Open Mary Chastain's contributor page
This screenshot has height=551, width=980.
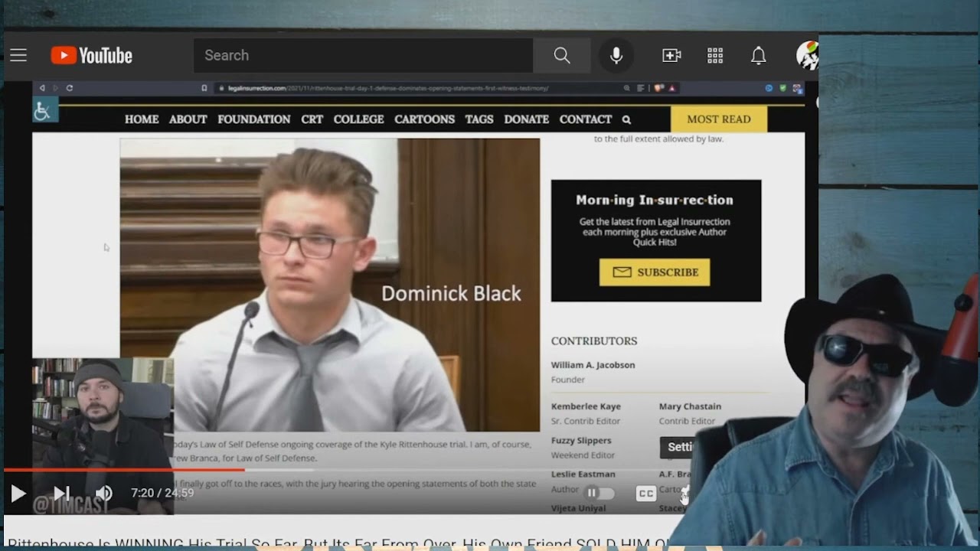tap(690, 406)
